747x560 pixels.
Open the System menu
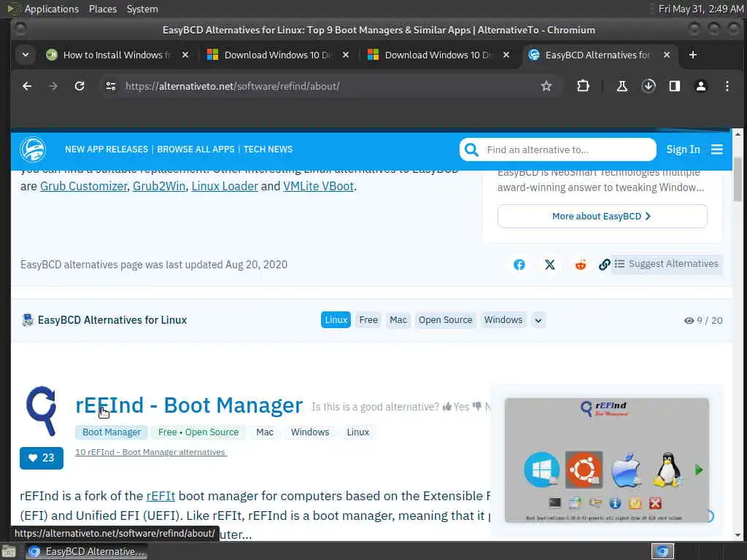pos(142,9)
